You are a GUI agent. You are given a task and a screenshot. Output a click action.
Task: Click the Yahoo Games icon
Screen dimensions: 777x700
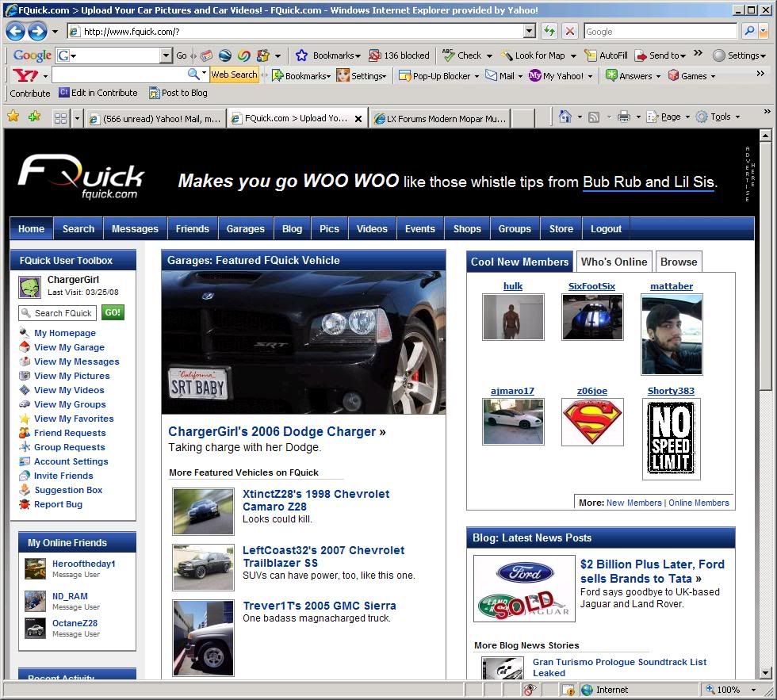673,75
